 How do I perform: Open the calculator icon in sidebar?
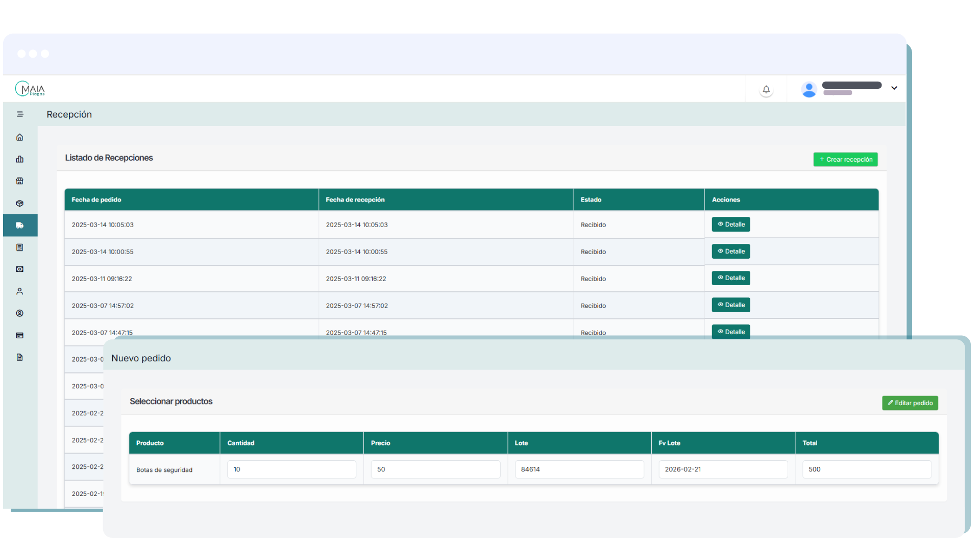(20, 247)
